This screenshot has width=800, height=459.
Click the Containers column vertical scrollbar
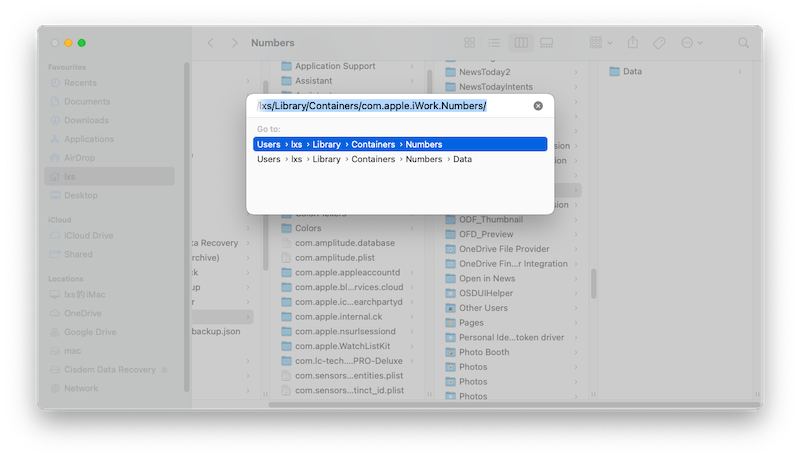point(593,284)
